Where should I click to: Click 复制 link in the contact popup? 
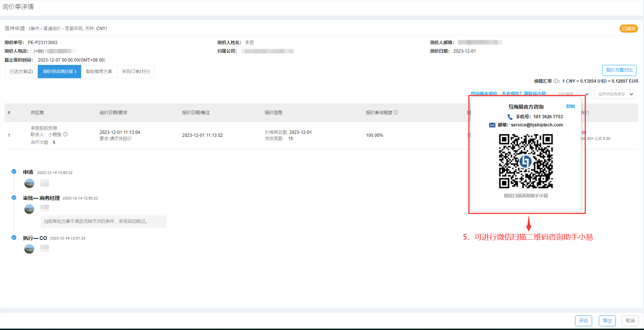coord(570,106)
